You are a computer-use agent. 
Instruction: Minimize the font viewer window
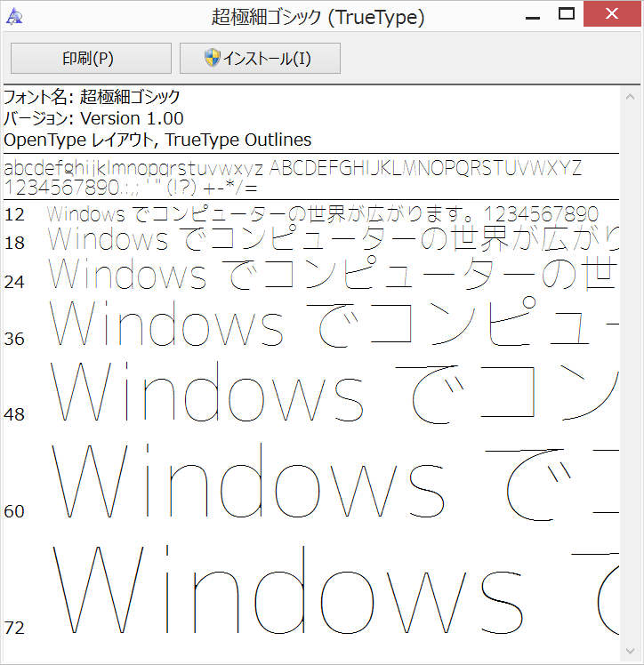[x=531, y=15]
